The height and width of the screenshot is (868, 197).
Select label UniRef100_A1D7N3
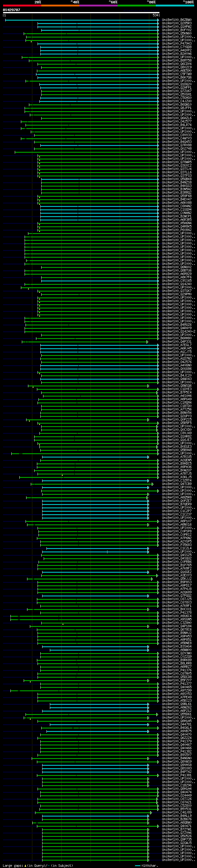point(177,358)
